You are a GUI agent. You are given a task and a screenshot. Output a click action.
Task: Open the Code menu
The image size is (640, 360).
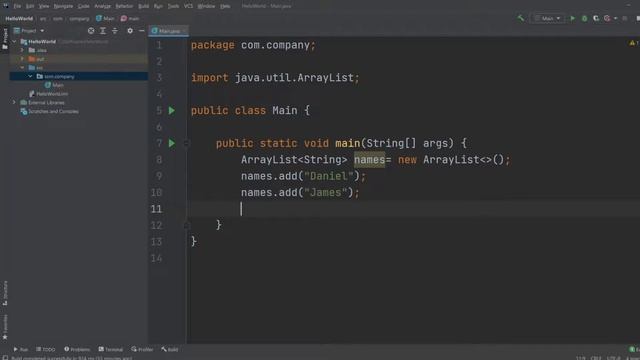[84, 6]
